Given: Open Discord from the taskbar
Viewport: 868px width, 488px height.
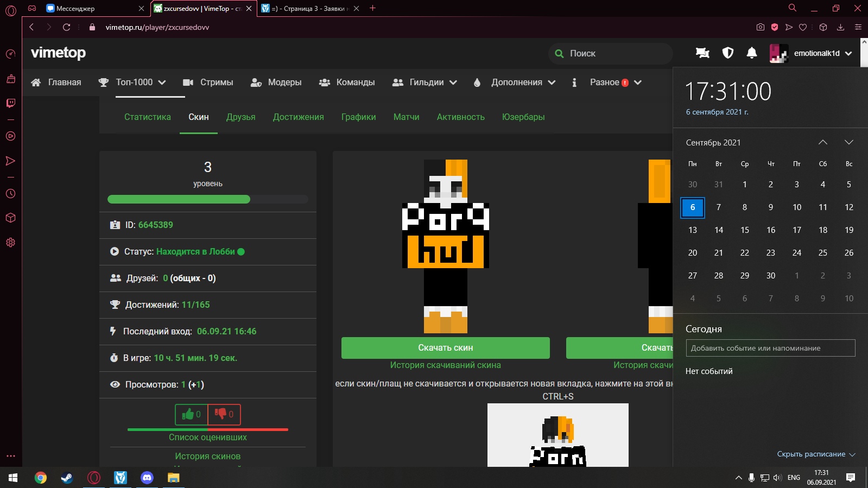Looking at the screenshot, I should point(147,478).
